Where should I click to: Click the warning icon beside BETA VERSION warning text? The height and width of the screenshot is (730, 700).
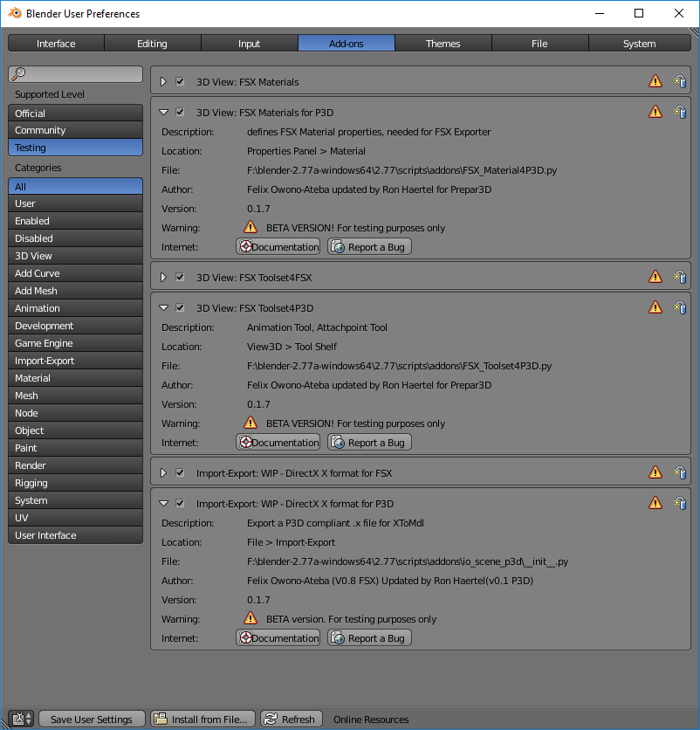click(x=250, y=227)
